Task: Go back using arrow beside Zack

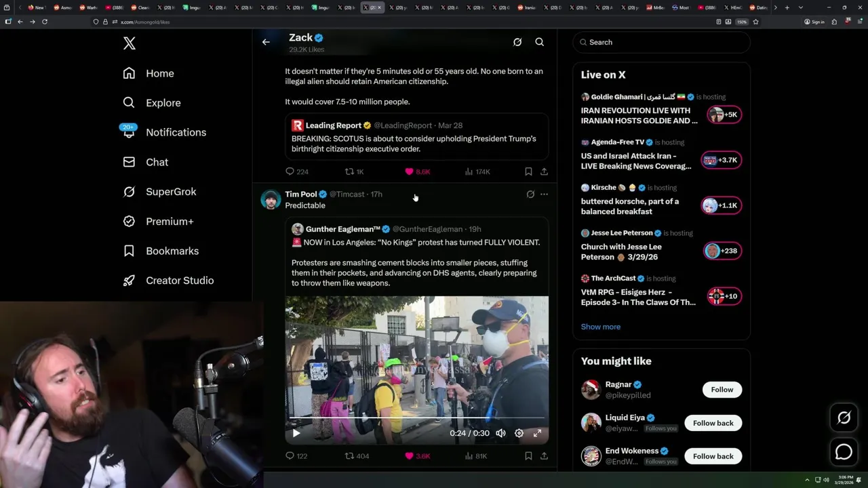Action: point(266,42)
